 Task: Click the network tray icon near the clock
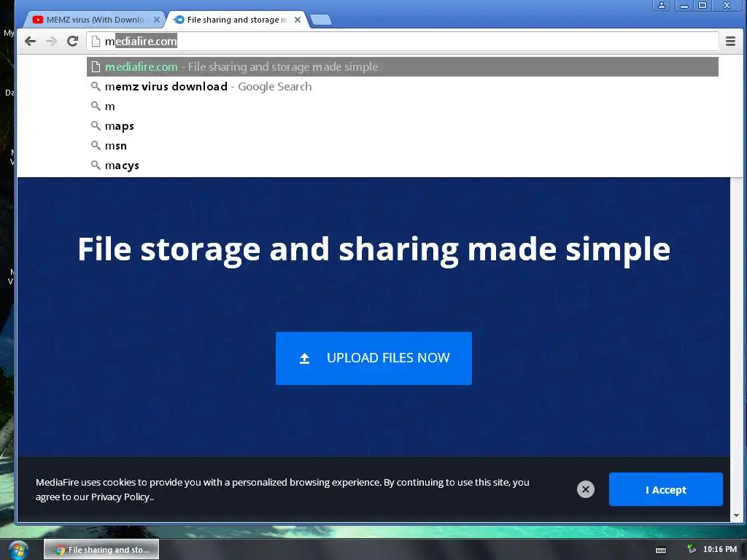(x=692, y=549)
